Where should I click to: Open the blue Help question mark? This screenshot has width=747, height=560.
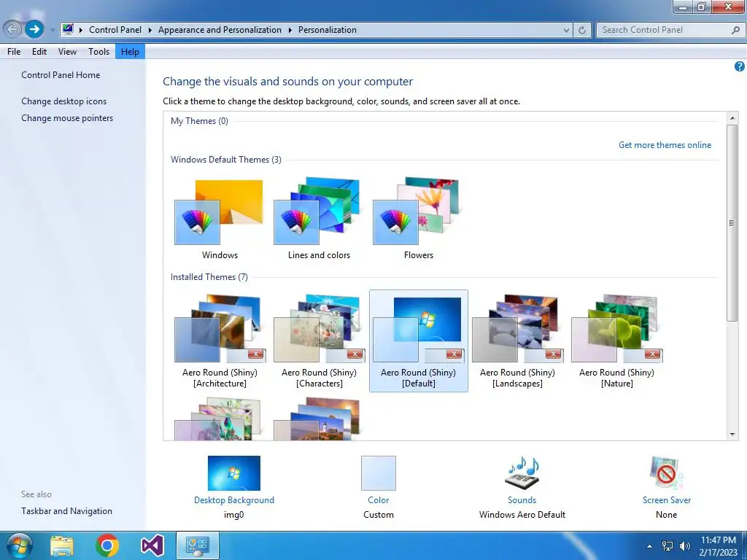point(739,66)
